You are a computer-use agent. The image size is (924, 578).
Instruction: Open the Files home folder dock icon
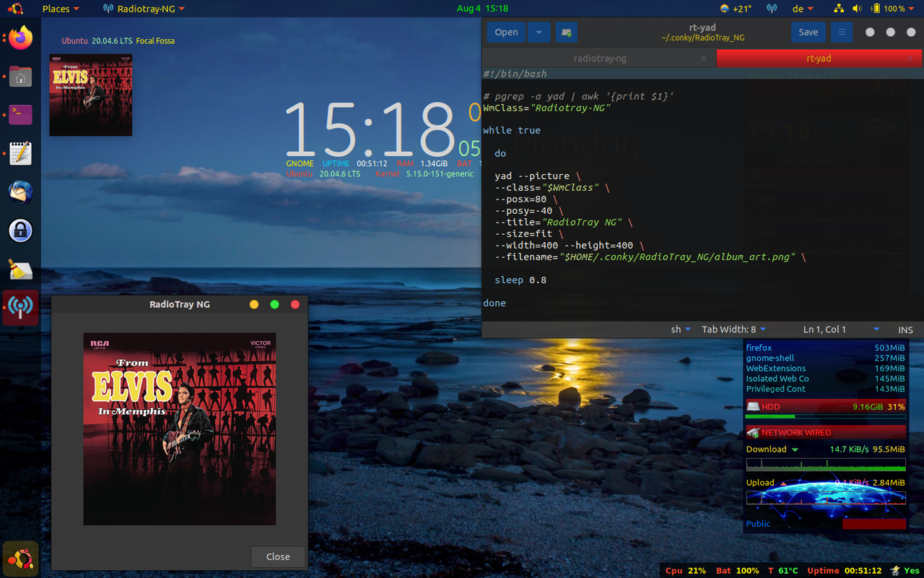[x=20, y=77]
